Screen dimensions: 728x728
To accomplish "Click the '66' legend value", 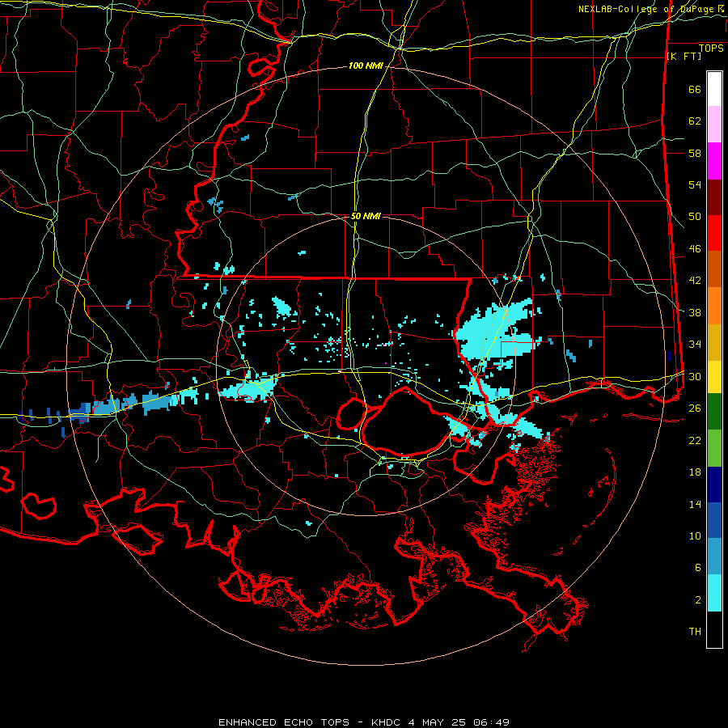I will (x=695, y=89).
